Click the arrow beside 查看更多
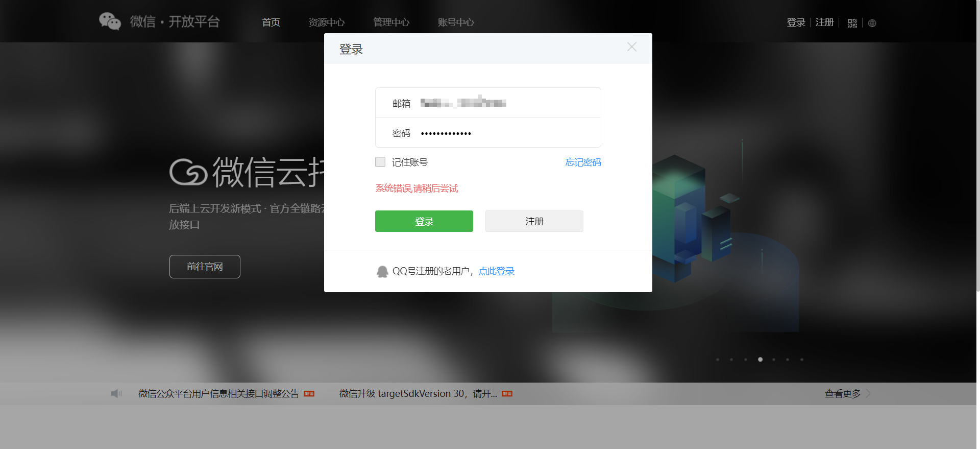 pos(868,393)
